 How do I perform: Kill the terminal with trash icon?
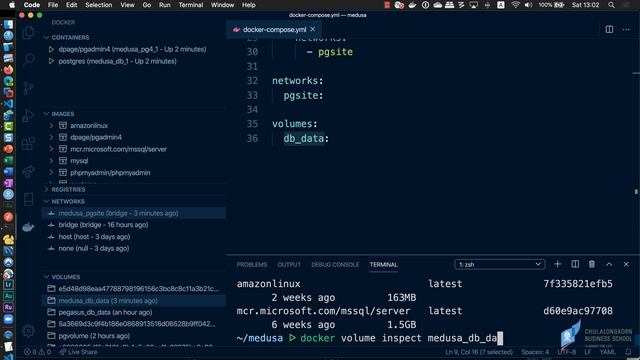point(591,264)
